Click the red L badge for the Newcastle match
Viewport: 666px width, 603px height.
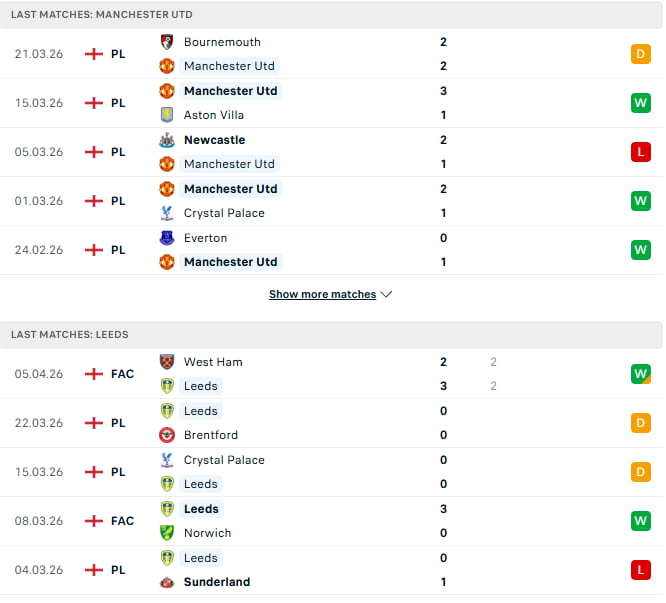tap(641, 152)
